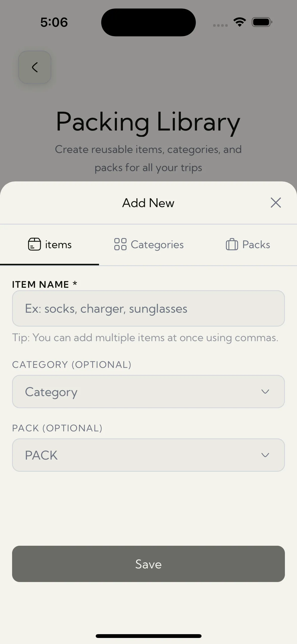Click the items box icon
The height and width of the screenshot is (644, 297).
click(34, 244)
